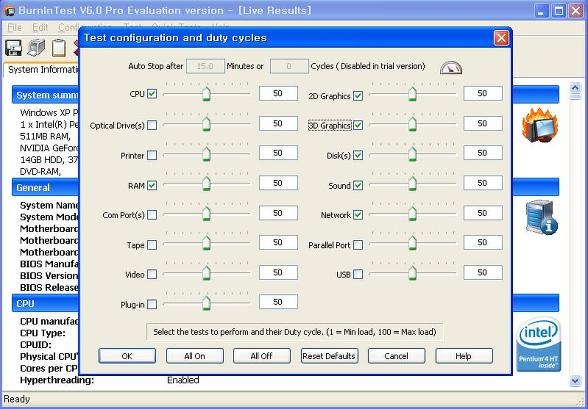Click the USB duty cycle slider thumb
Viewport: 588px width, 409px height.
tap(412, 273)
